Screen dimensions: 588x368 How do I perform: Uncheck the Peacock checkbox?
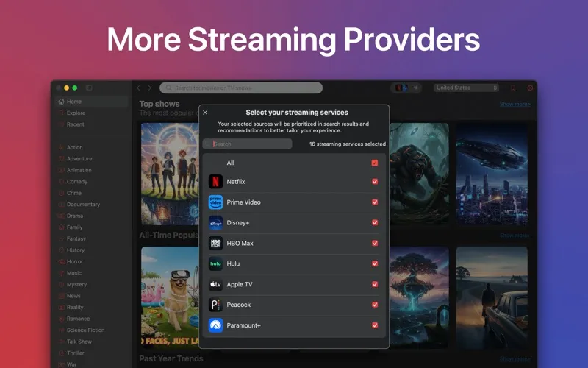(x=374, y=305)
